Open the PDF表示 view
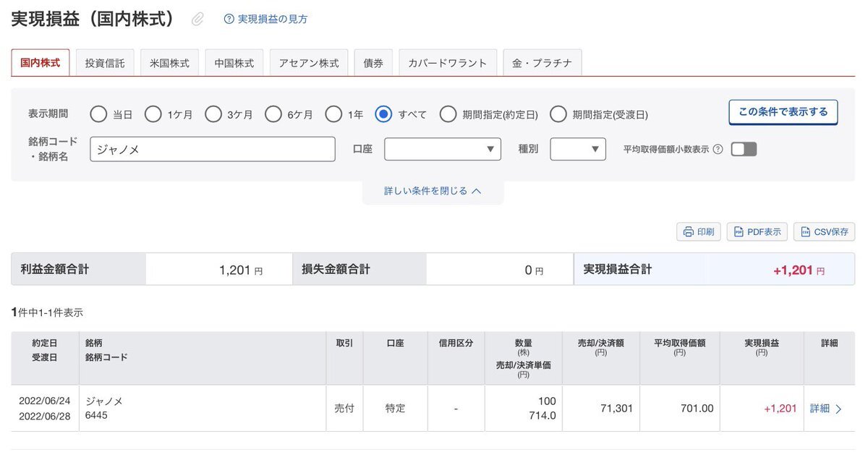The width and height of the screenshot is (868, 452). [757, 231]
